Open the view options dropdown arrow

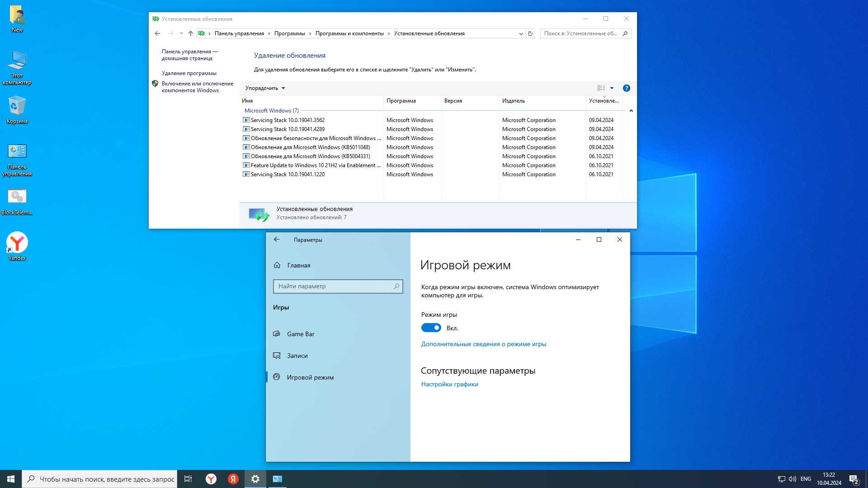pyautogui.click(x=612, y=88)
